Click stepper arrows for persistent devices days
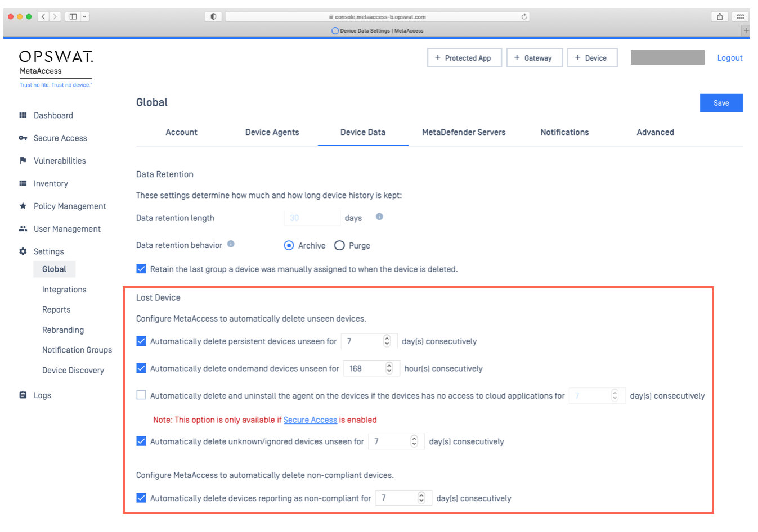Viewport: 758px width, 532px height. click(x=387, y=341)
